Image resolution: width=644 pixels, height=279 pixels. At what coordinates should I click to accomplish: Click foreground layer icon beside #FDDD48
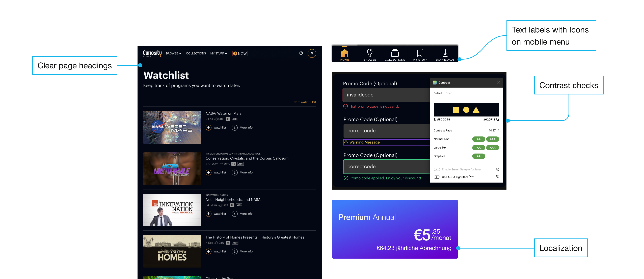[x=435, y=120]
